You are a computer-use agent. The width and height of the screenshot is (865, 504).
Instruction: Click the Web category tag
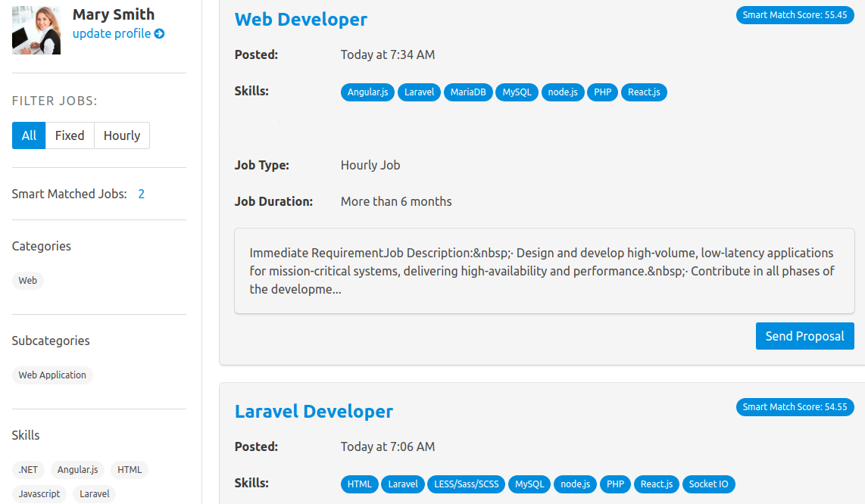[28, 281]
